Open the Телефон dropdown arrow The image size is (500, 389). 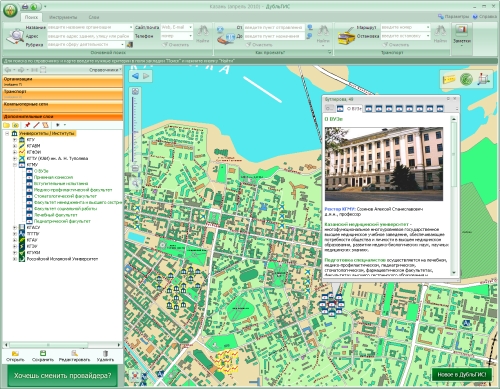pyautogui.click(x=190, y=36)
